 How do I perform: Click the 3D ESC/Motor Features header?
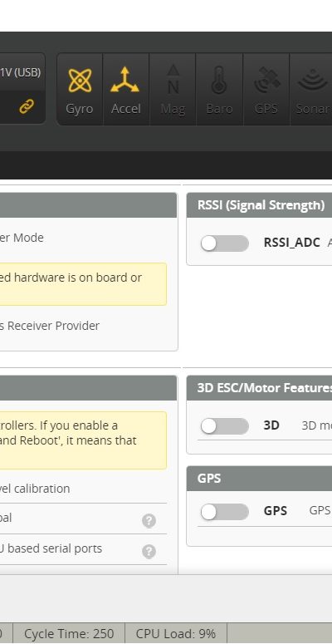click(259, 388)
